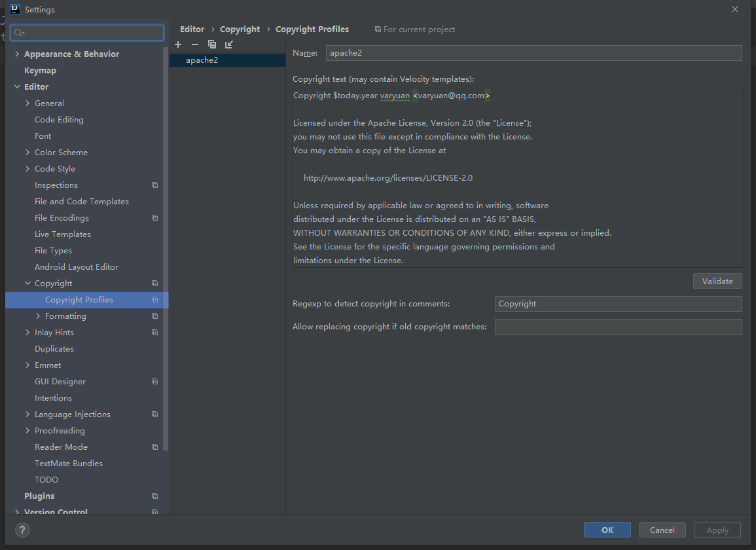Open Code Editing settings
Viewport: 756px width, 550px height.
tap(59, 120)
